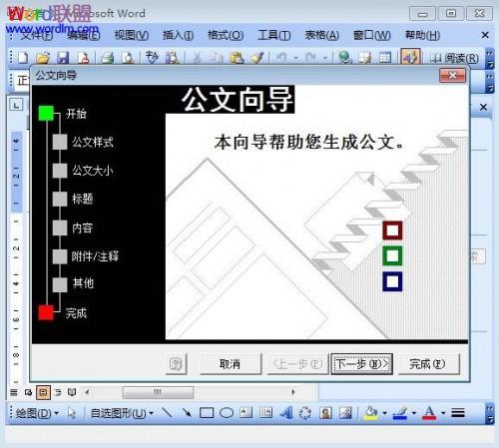Click the Insert Clip Art icon

coord(325,413)
